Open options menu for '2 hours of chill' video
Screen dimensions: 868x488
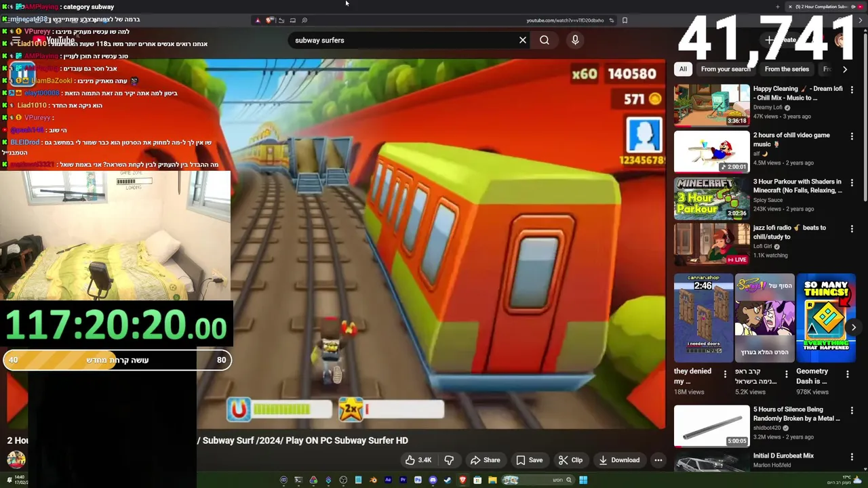pos(852,136)
